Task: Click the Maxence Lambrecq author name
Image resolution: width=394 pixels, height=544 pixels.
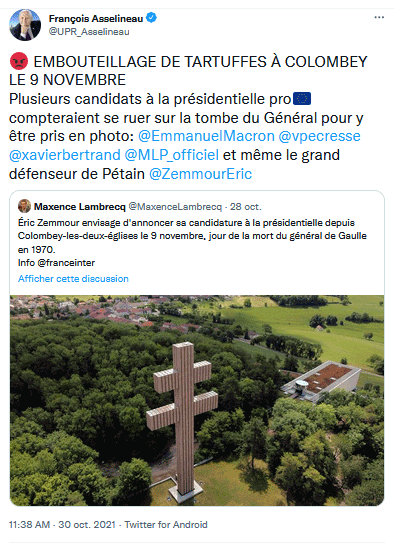Action: pyautogui.click(x=80, y=207)
